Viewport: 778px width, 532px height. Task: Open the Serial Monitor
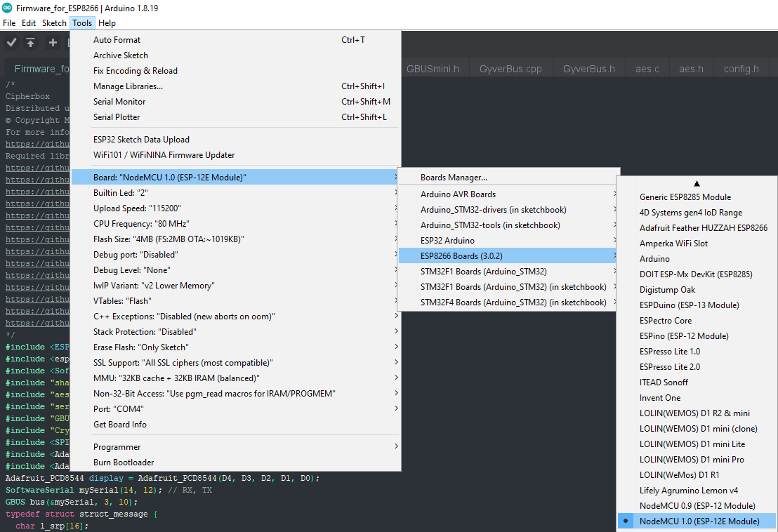[236, 101]
